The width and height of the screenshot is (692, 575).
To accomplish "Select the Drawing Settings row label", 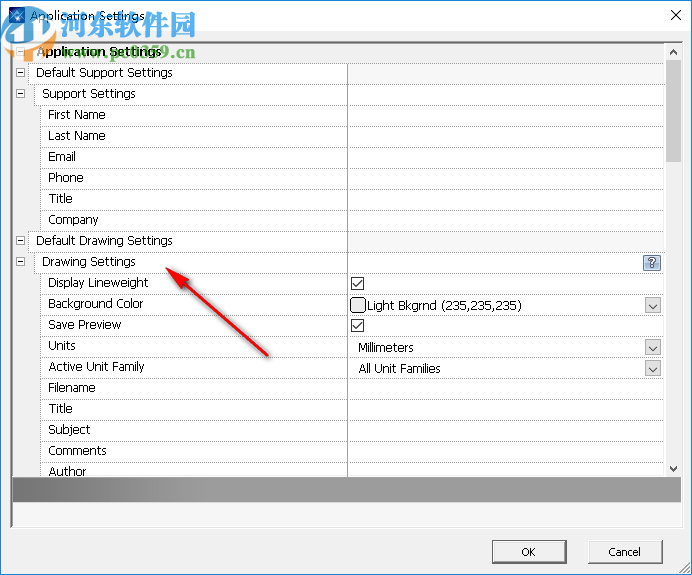I will click(89, 262).
